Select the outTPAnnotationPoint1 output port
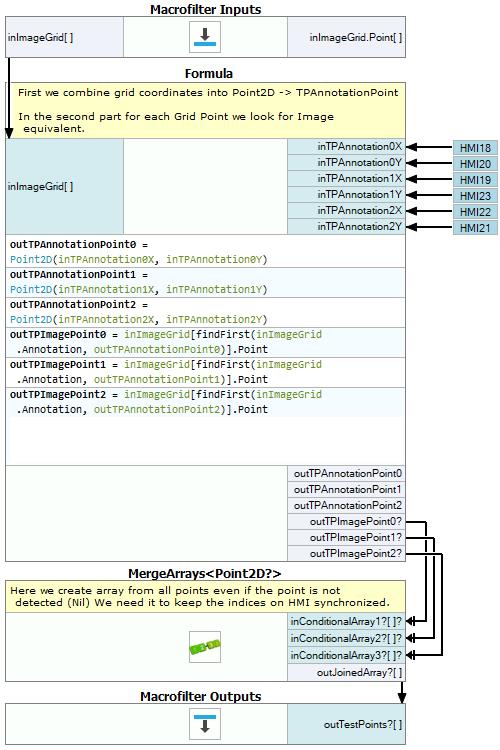The image size is (500, 750). click(346, 489)
